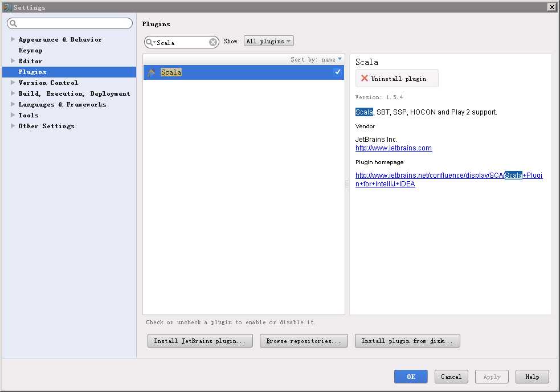
Task: Open the Scala plugin homepage link
Action: 449,179
